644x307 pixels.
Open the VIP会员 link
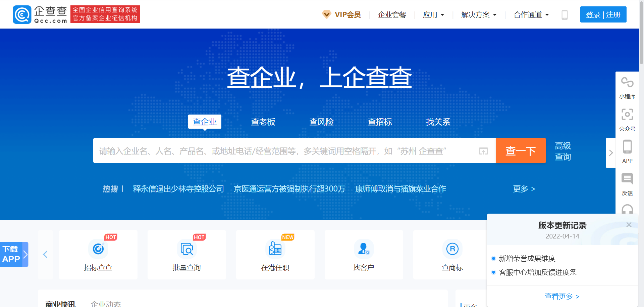348,15
